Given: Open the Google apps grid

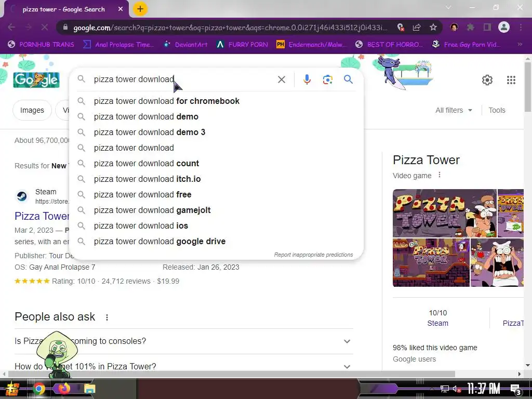Looking at the screenshot, I should point(511,80).
